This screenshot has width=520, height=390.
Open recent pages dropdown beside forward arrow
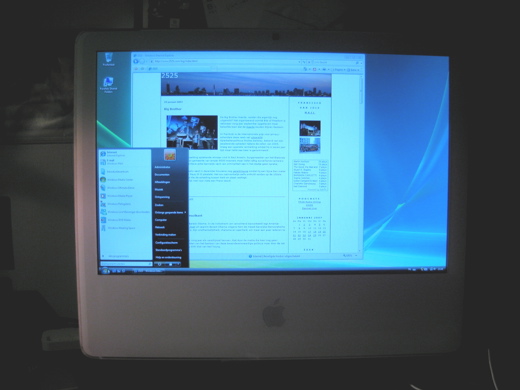tap(146, 62)
